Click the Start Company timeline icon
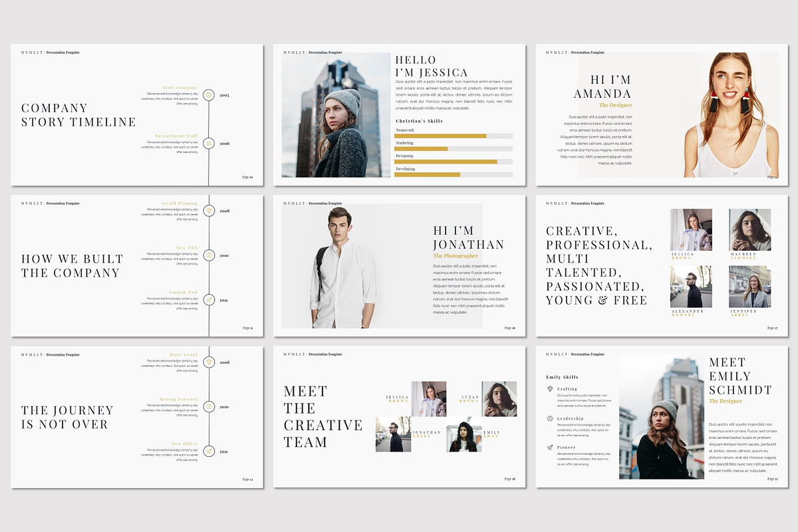Screen dimensions: 798x532 (209, 95)
